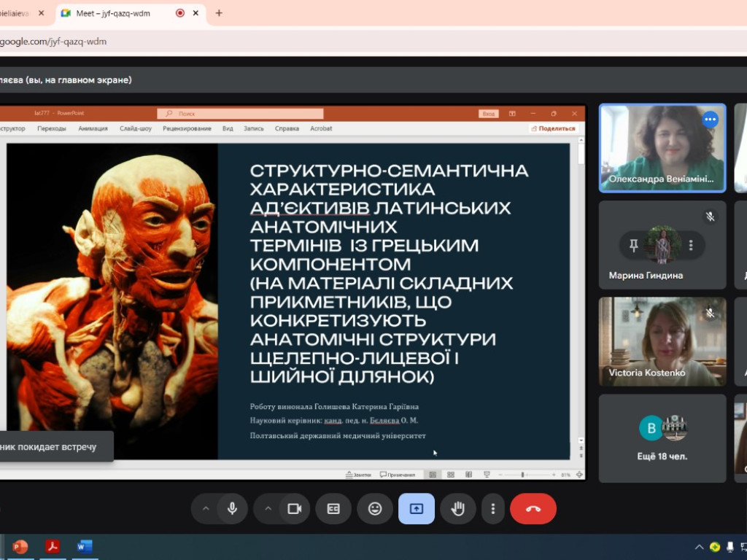Open the Переходы ribbon tab

click(52, 128)
